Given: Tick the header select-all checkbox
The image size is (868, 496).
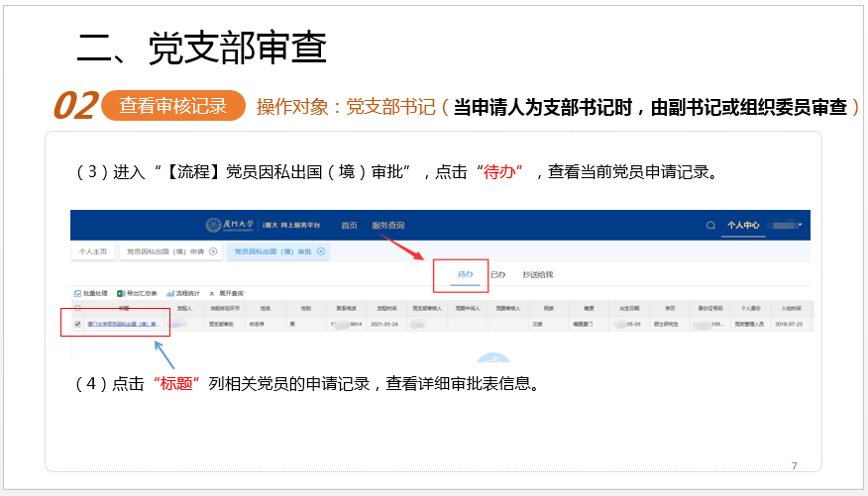Looking at the screenshot, I should 77,308.
